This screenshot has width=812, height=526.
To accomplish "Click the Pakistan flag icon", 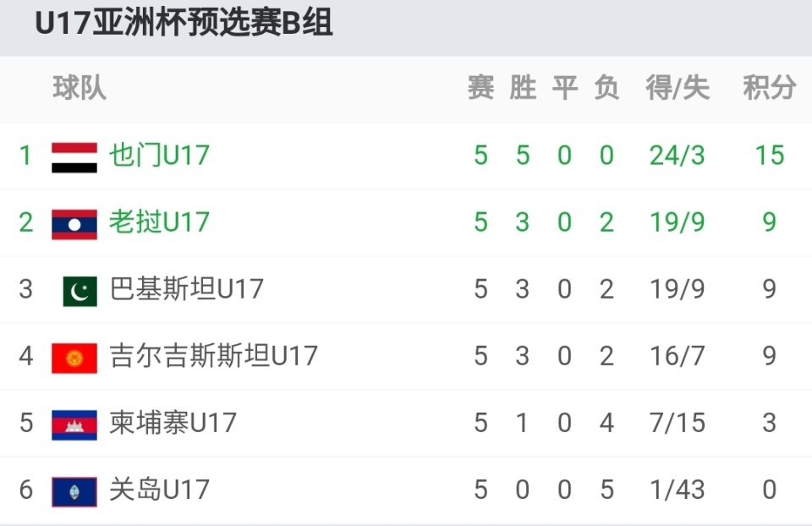I will point(80,290).
